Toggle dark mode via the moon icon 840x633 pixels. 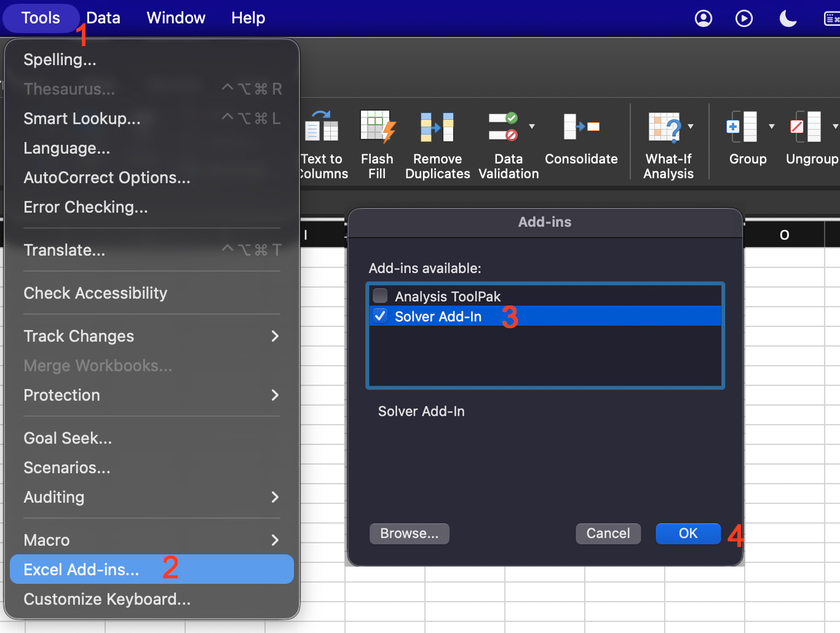click(x=788, y=18)
